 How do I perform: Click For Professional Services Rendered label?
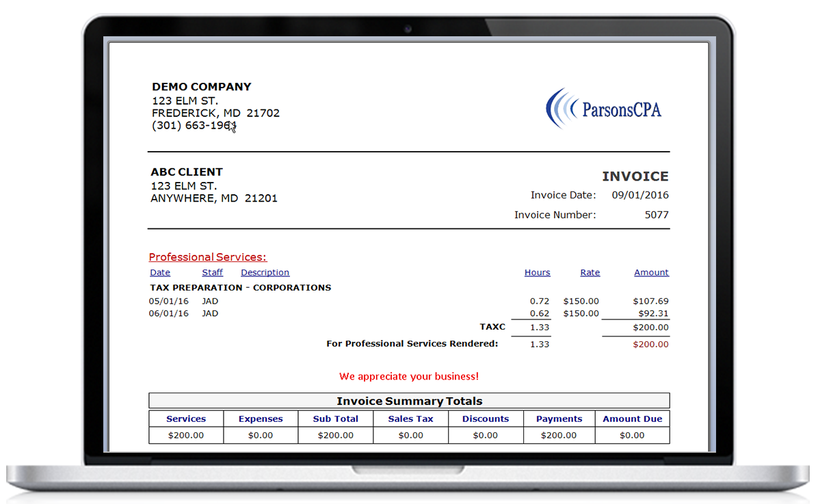coord(412,343)
